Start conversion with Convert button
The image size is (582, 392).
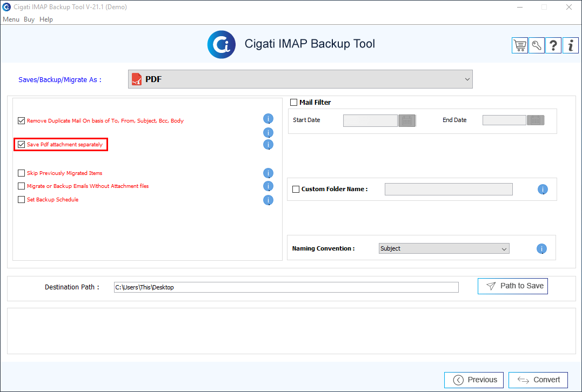[538, 380]
